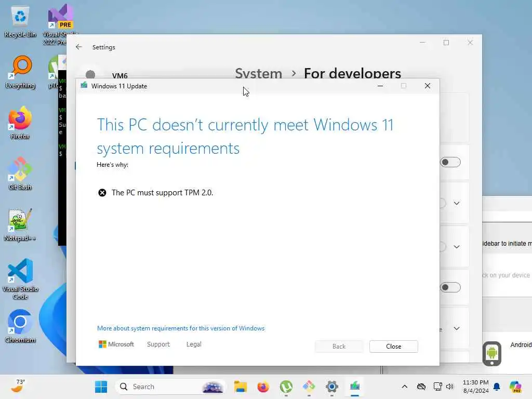Click the greyed-out Back button
The height and width of the screenshot is (399, 532).
tap(339, 347)
